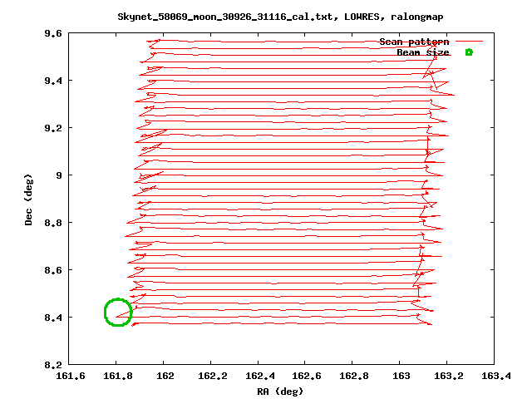Select the 'Scan pattern' legend label
The image size is (532, 399).
(x=414, y=42)
